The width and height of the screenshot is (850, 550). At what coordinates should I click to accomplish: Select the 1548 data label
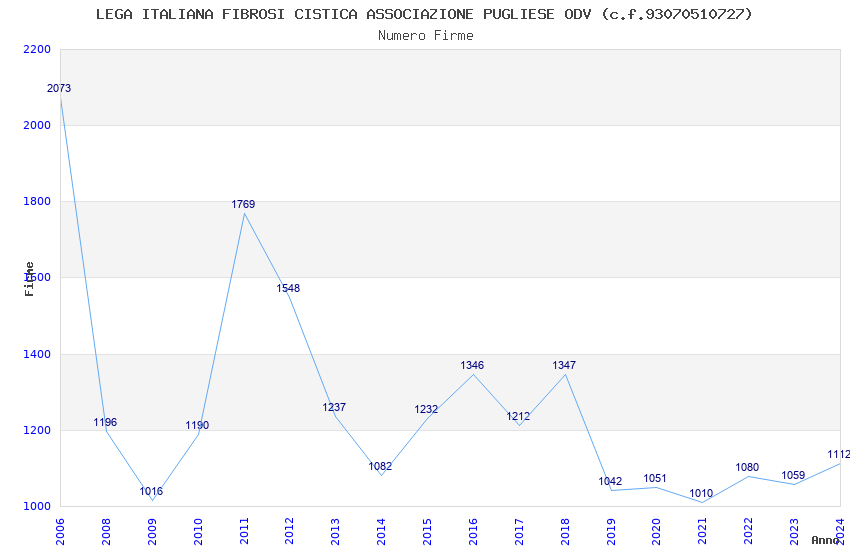288,288
